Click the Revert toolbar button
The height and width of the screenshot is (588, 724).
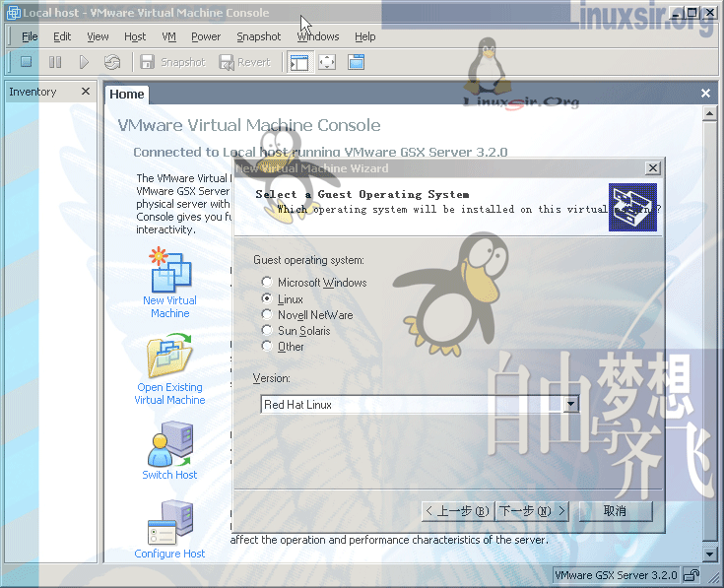click(x=244, y=62)
